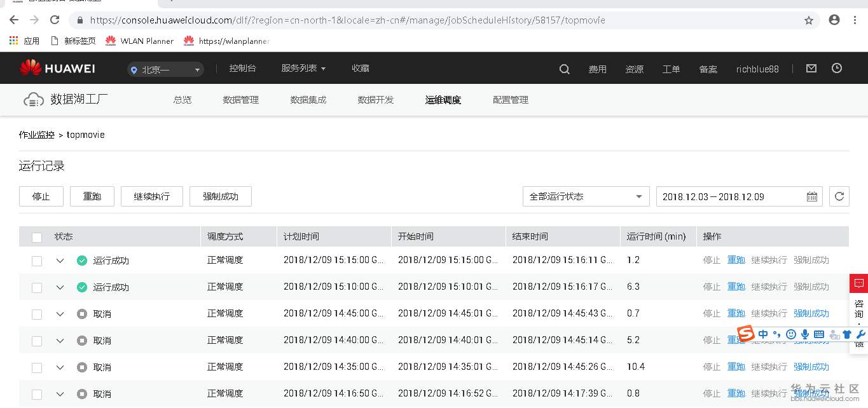This screenshot has height=408, width=868.
Task: Tick the checkbox for the 14:40:00 run
Action: pyautogui.click(x=37, y=341)
